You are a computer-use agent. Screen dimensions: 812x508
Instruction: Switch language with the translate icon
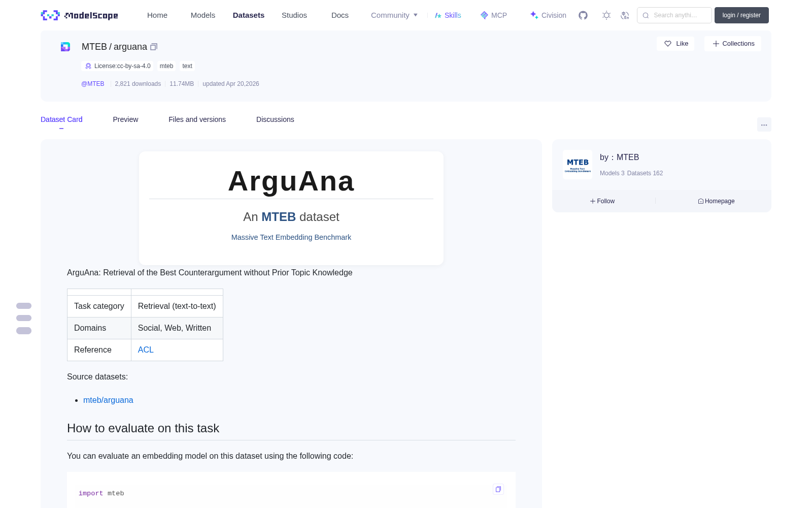click(x=625, y=15)
